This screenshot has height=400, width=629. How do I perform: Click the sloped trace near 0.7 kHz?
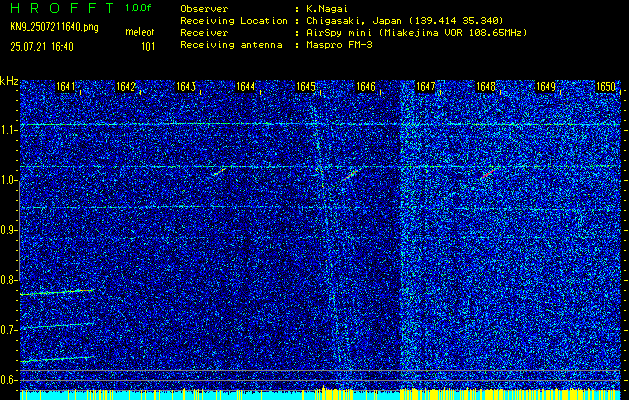tap(57, 325)
